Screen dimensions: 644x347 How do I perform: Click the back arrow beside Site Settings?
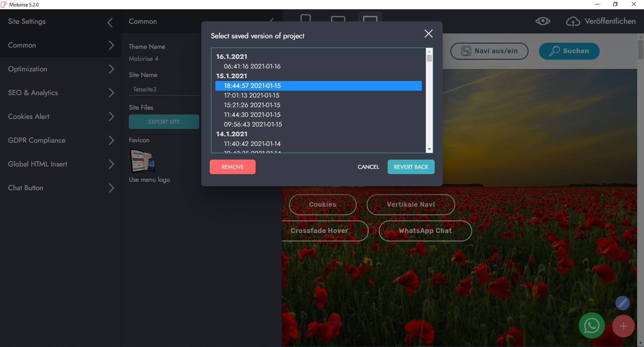pos(110,23)
